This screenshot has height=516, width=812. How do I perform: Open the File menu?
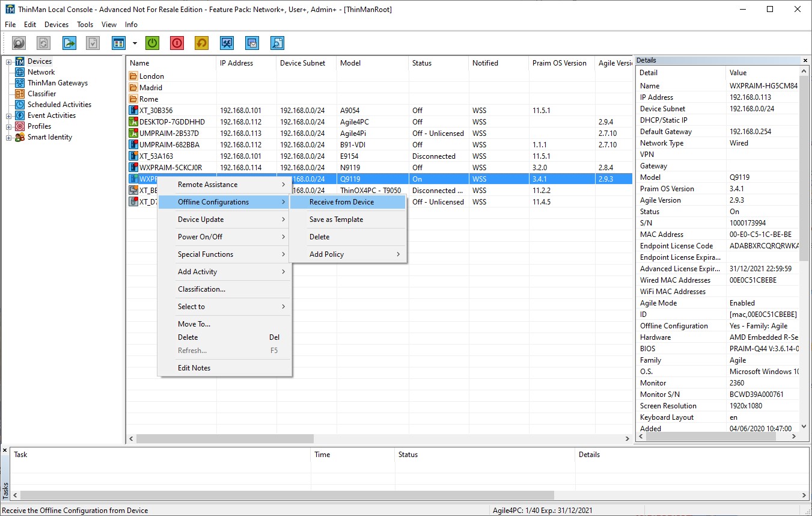[x=10, y=25]
